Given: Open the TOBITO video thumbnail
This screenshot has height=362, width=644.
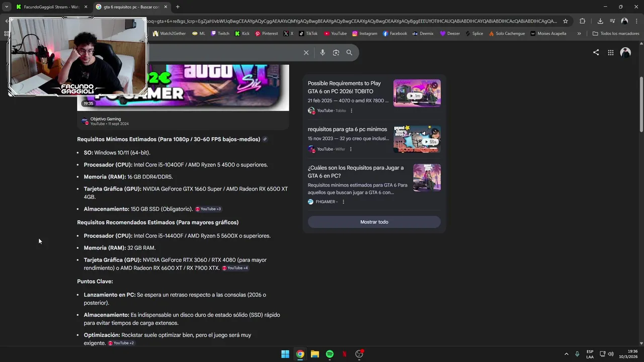Looking at the screenshot, I should pos(417,93).
